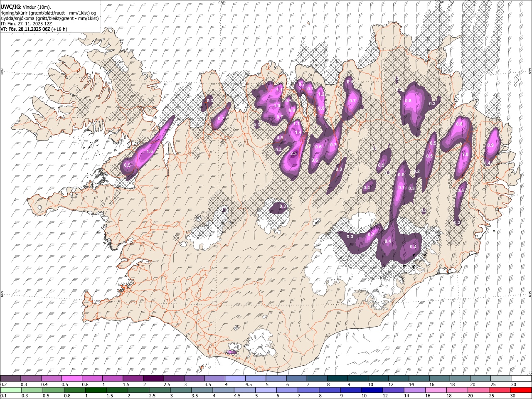Pick the grey-green swatch labeled 3, lower row
532x399 pixels.
pos(180,390)
